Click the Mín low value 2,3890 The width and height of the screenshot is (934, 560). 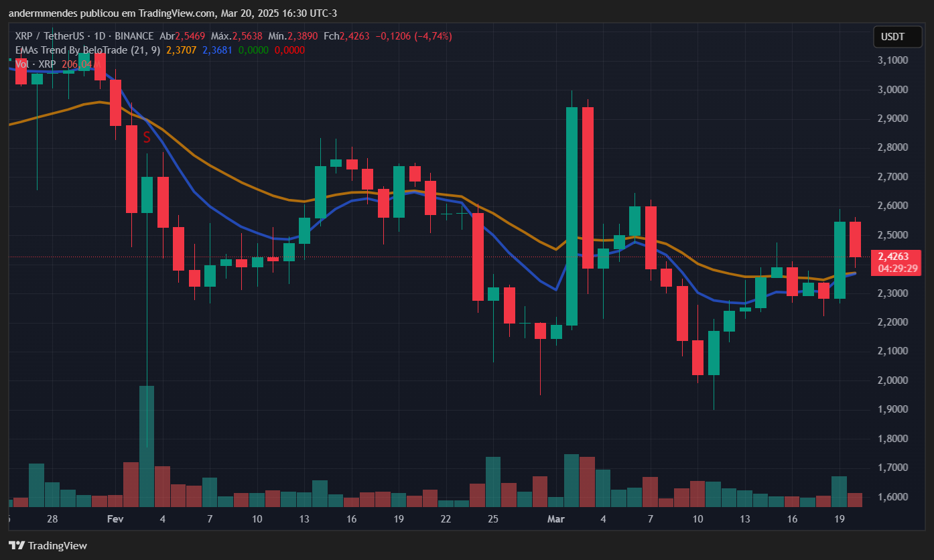[303, 36]
